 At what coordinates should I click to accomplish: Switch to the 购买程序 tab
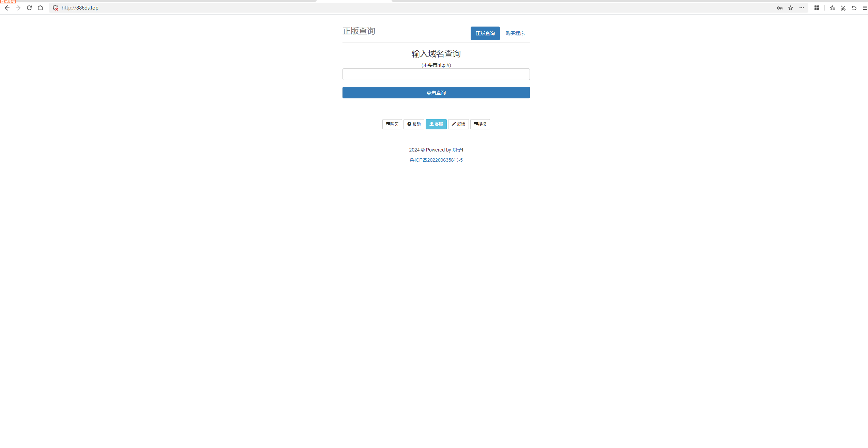(515, 33)
